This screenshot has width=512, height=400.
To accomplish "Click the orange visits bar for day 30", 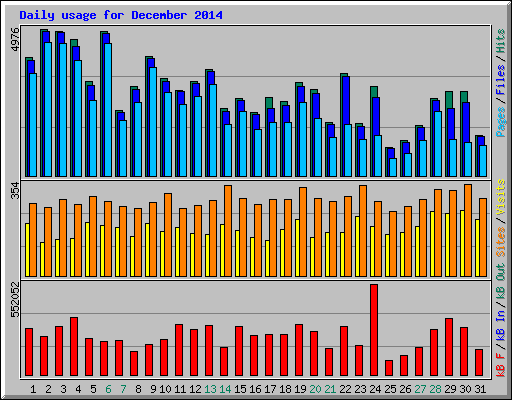I will point(468,230).
